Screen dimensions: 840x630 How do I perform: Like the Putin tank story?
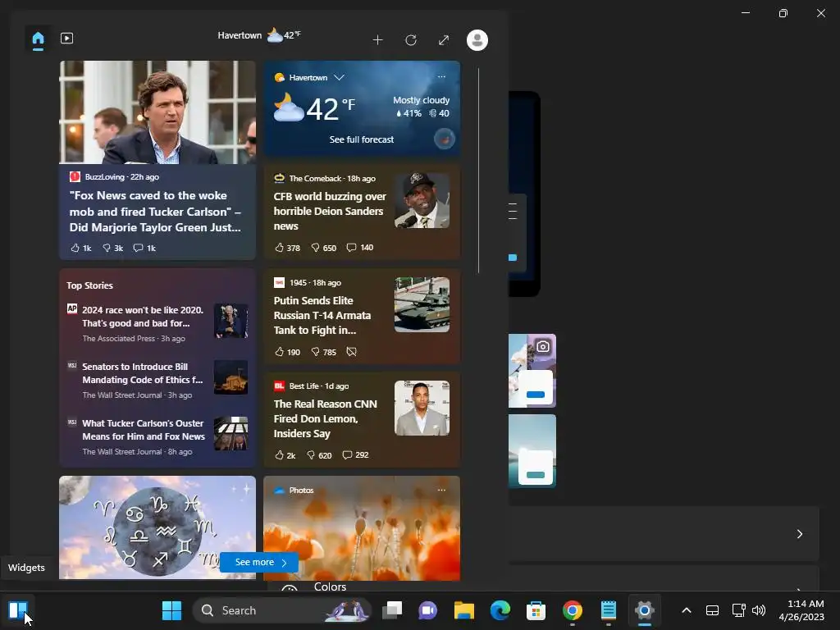(287, 352)
